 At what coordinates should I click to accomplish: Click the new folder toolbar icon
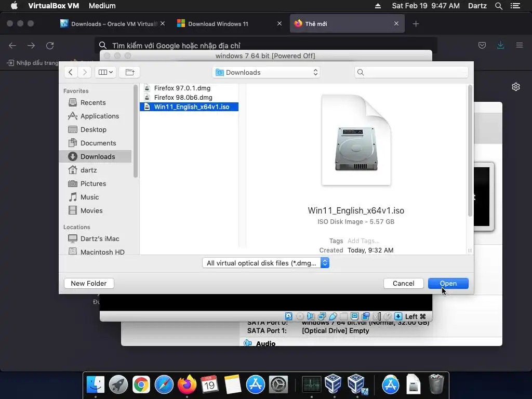[129, 72]
